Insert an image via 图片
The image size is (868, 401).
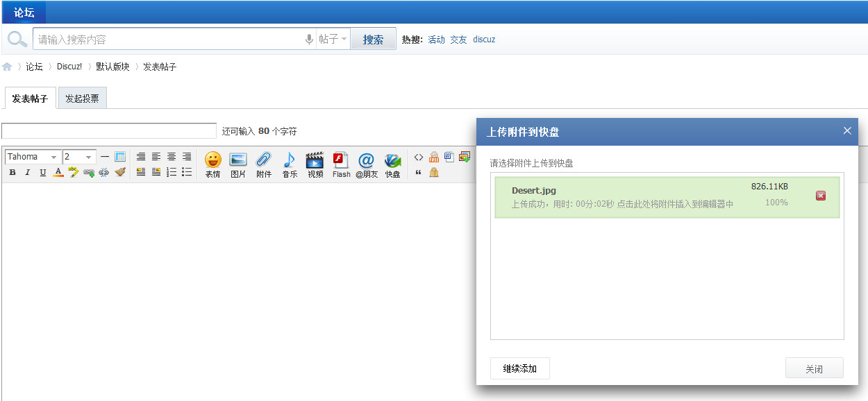coord(238,165)
